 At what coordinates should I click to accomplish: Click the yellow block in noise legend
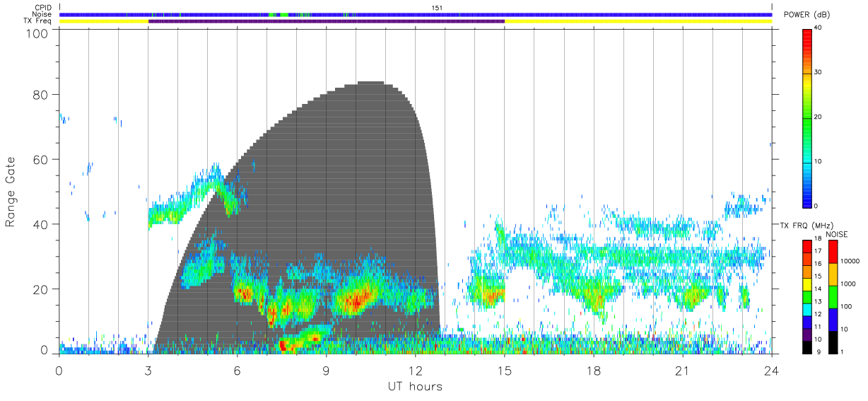click(831, 274)
